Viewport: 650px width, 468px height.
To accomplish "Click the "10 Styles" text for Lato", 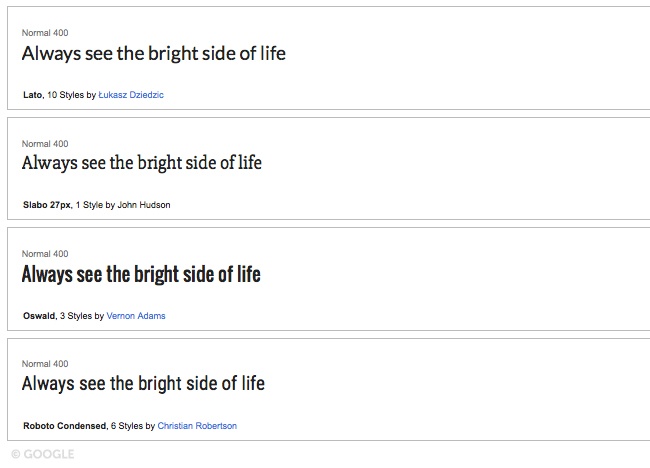I will pos(65,95).
